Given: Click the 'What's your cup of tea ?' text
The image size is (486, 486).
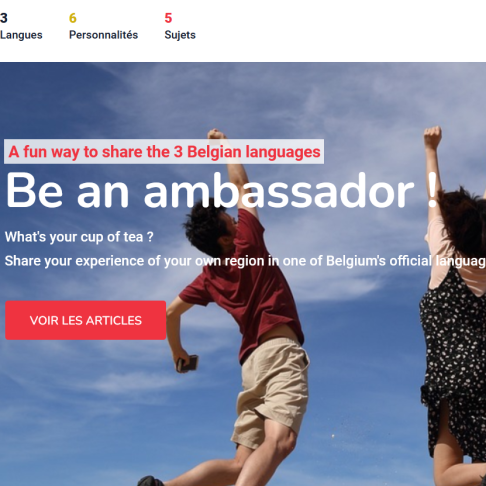Looking at the screenshot, I should [79, 237].
